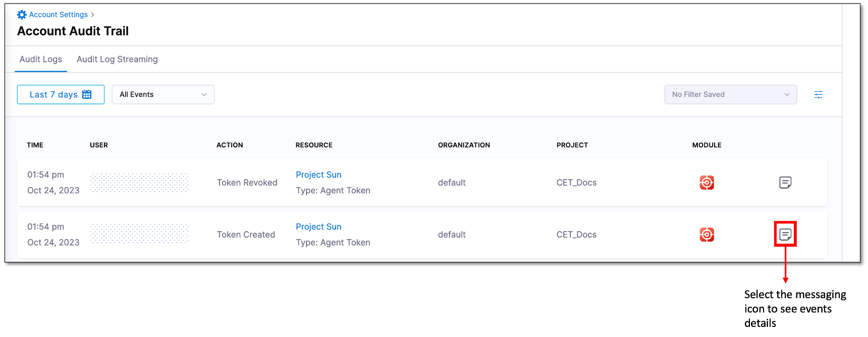Click the module icon in the Token Created row

[707, 234]
